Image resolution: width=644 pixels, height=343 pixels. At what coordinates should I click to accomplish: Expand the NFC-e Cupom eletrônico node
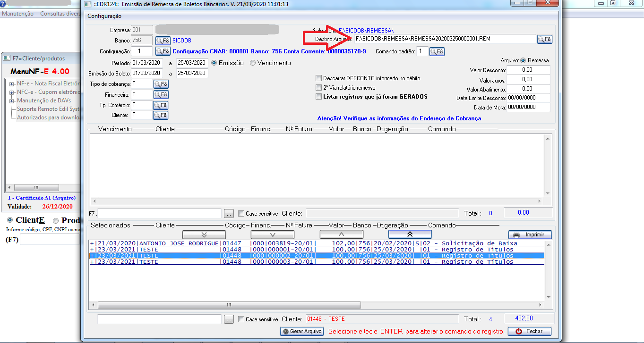click(x=11, y=92)
